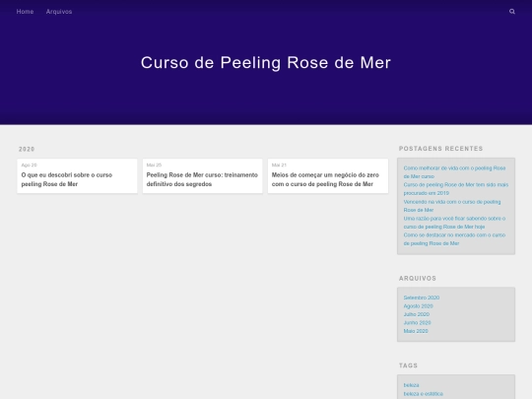Select Agosto 2020 archive
This screenshot has width=532, height=399.
click(419, 306)
